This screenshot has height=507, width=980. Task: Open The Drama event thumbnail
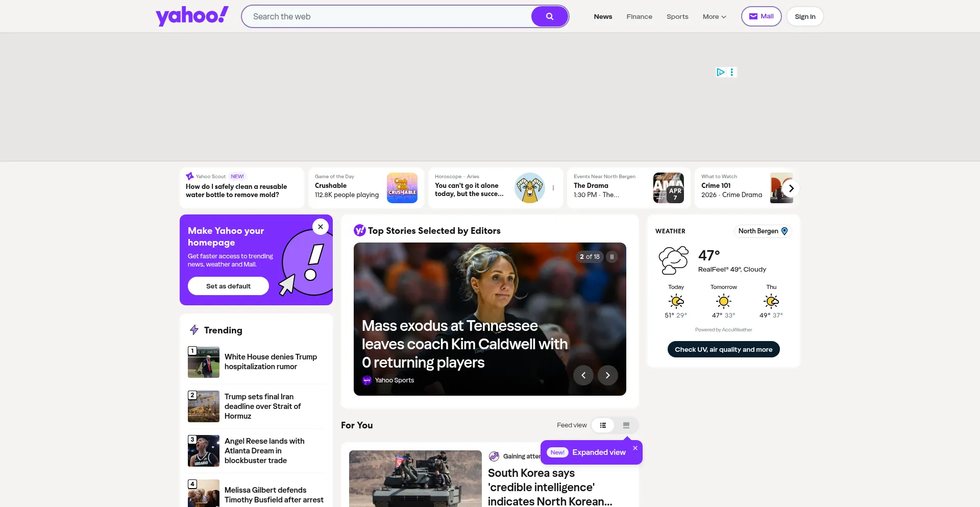(669, 188)
